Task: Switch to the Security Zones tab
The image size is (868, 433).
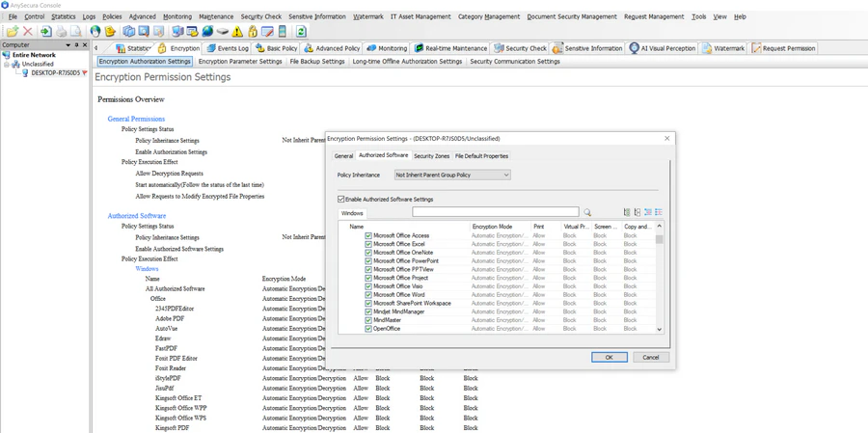Action: pyautogui.click(x=432, y=156)
